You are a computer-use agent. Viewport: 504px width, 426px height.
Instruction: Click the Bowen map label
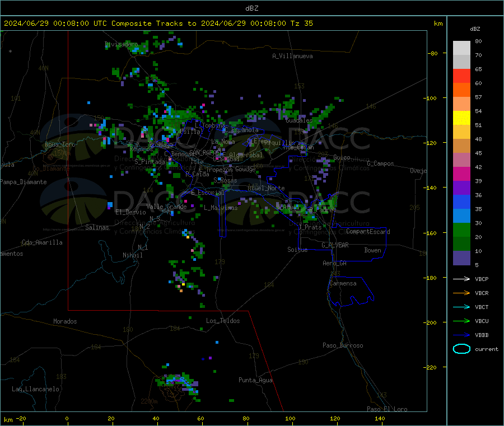[x=372, y=250]
